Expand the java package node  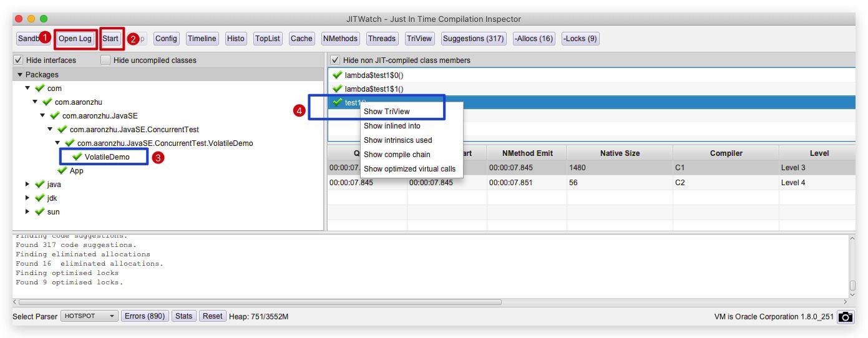click(27, 185)
